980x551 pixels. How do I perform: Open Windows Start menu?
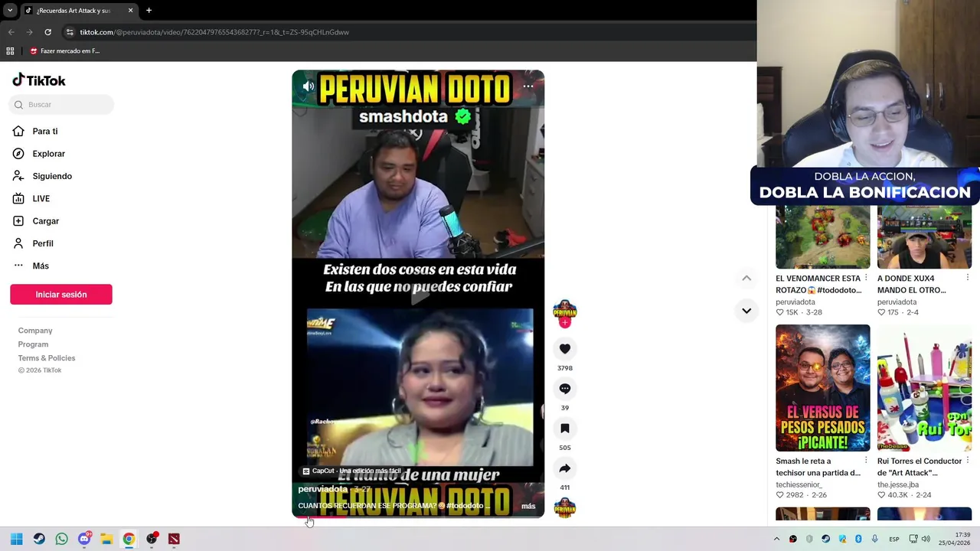(16, 539)
